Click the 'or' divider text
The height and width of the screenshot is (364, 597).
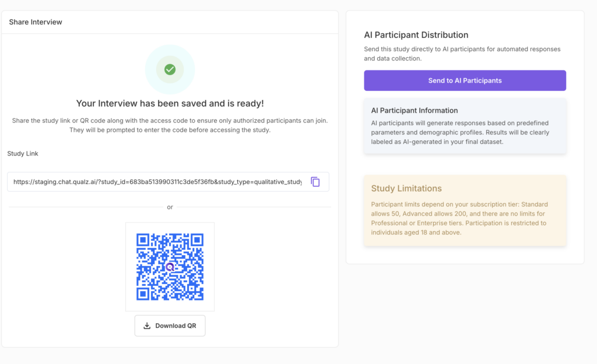pyautogui.click(x=170, y=207)
